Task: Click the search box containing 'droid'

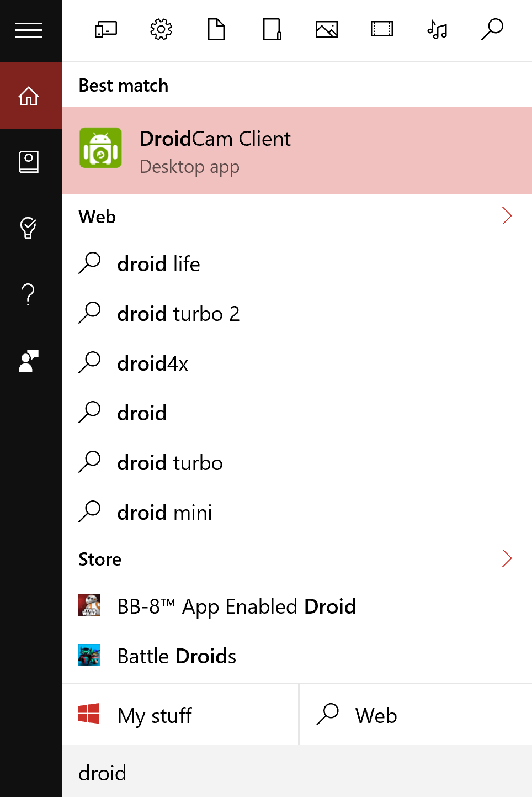Action: coord(297,773)
